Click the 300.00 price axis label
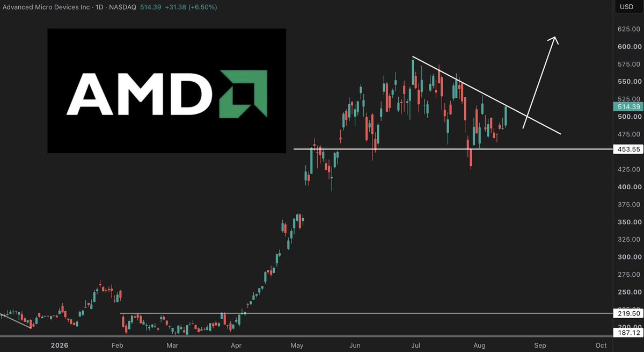 click(630, 257)
